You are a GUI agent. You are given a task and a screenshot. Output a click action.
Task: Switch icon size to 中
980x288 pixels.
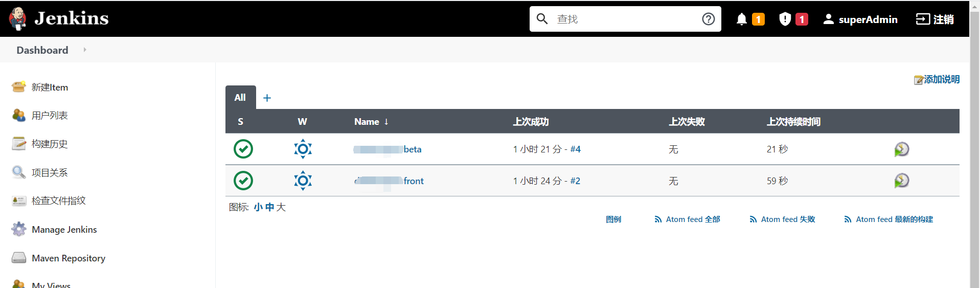pos(269,207)
